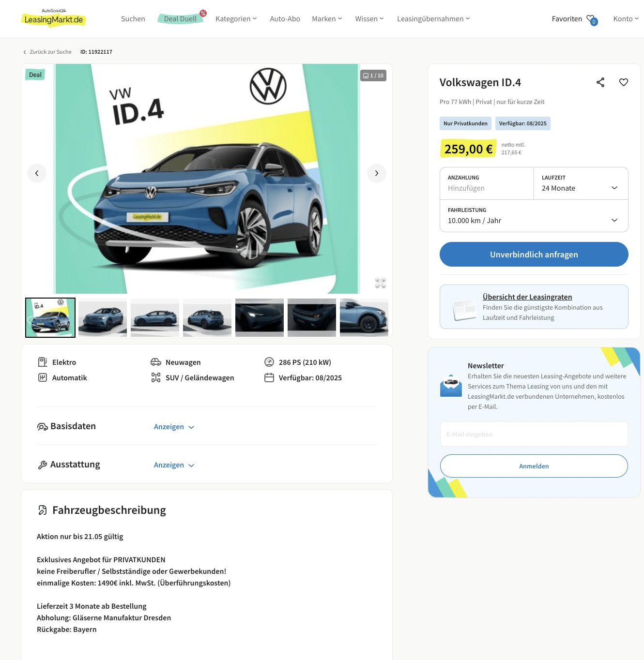Click the newsletter E-Mail input field

click(x=534, y=434)
